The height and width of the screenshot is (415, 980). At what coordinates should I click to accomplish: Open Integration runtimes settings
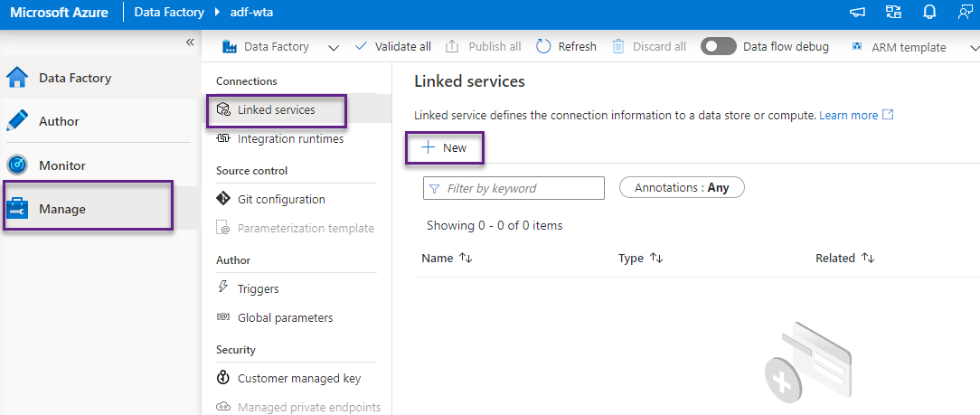pos(289,139)
